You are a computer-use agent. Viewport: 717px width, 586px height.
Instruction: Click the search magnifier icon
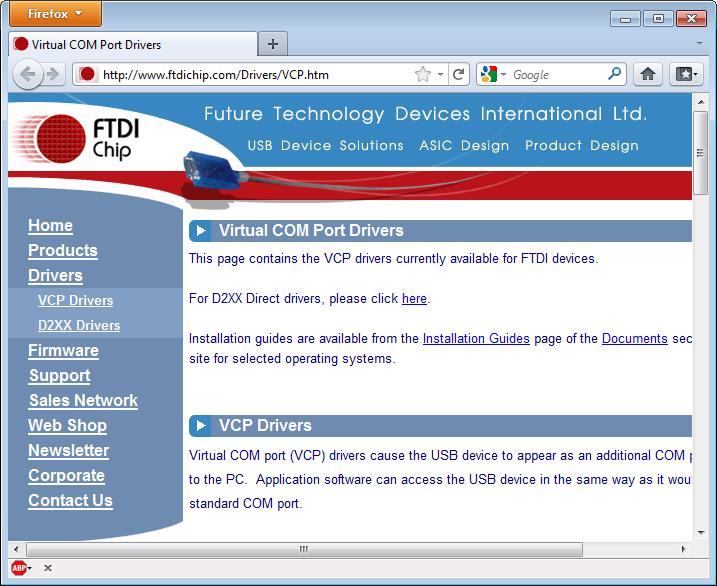click(x=615, y=74)
